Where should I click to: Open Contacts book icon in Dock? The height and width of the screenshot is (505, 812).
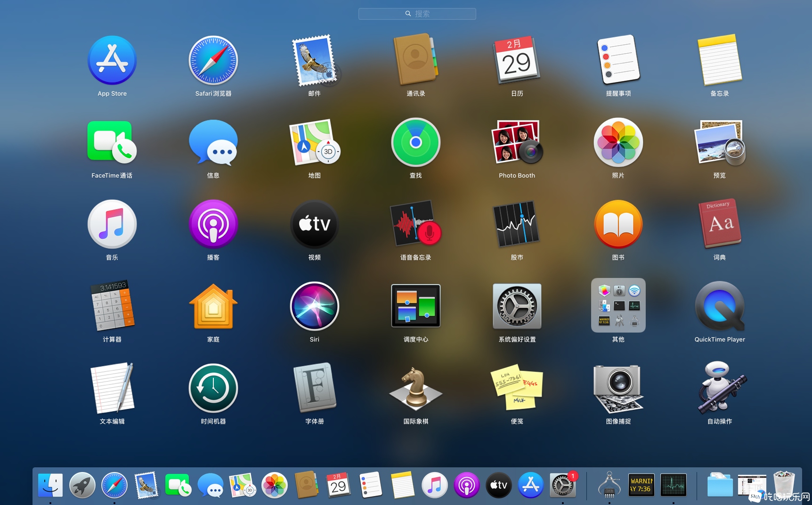[307, 484]
